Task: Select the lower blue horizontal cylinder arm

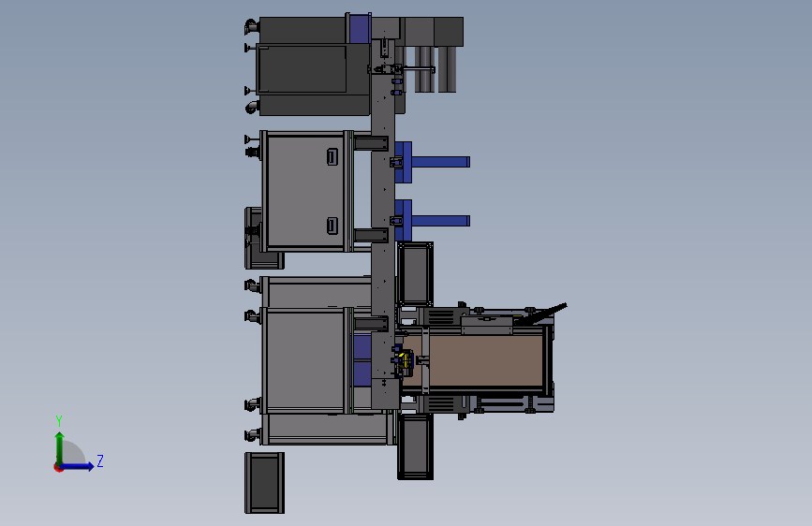Action: click(x=441, y=221)
